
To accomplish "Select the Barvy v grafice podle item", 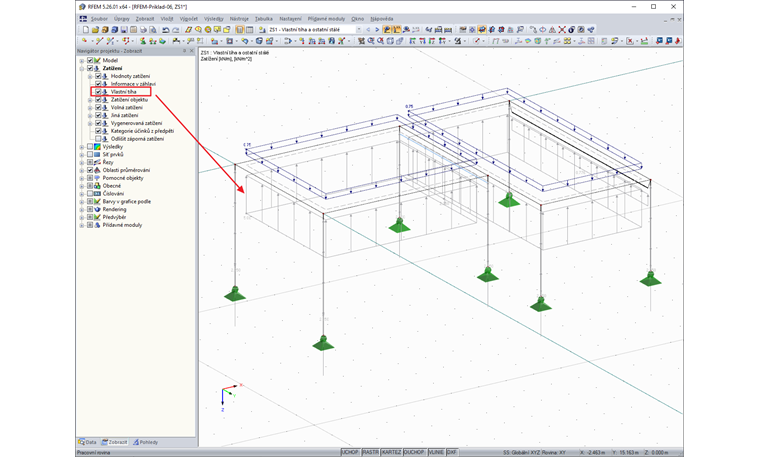I will click(127, 202).
